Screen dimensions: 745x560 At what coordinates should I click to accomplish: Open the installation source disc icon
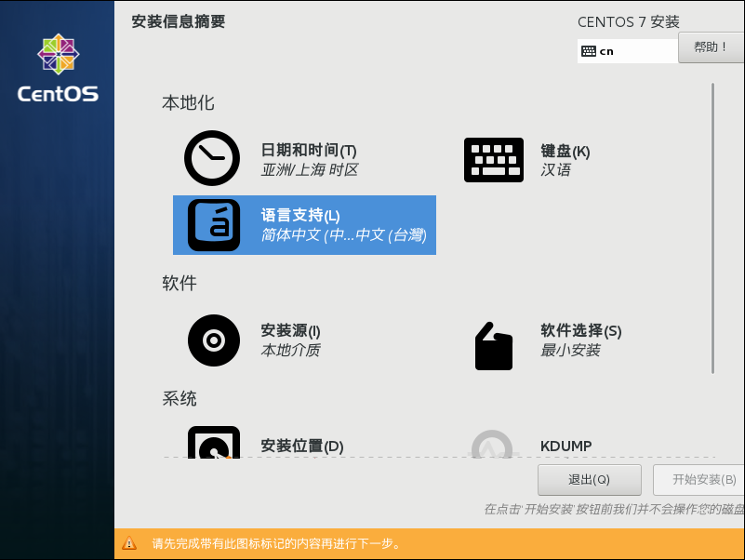point(214,340)
